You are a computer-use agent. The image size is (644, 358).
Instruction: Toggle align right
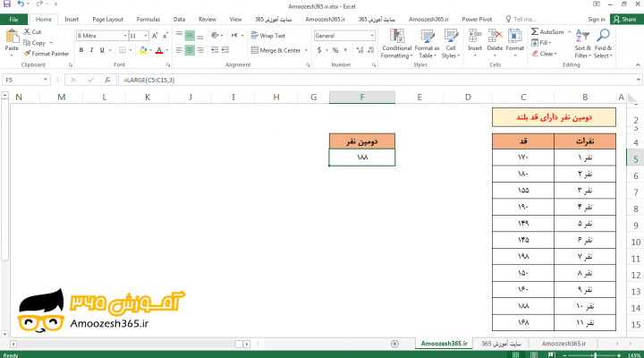200,50
